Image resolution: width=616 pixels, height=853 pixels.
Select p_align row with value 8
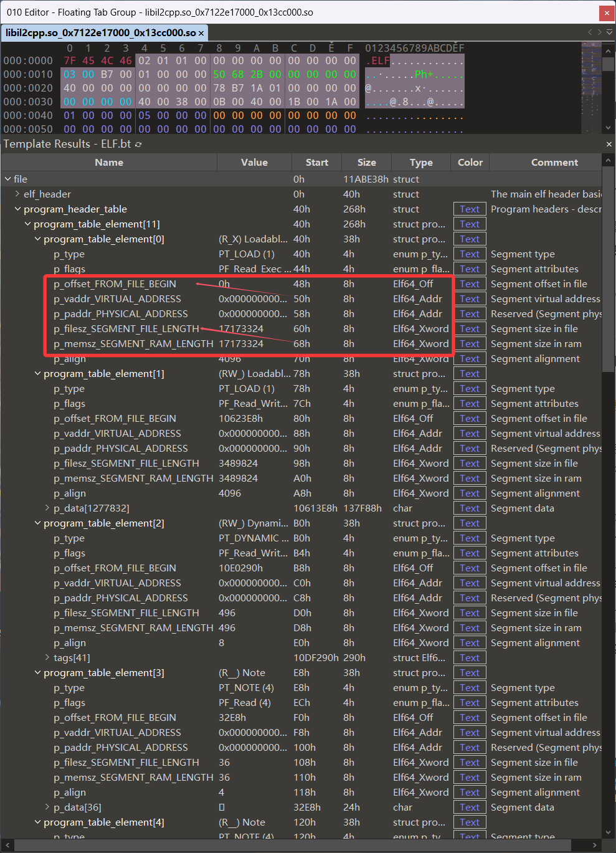[301, 643]
